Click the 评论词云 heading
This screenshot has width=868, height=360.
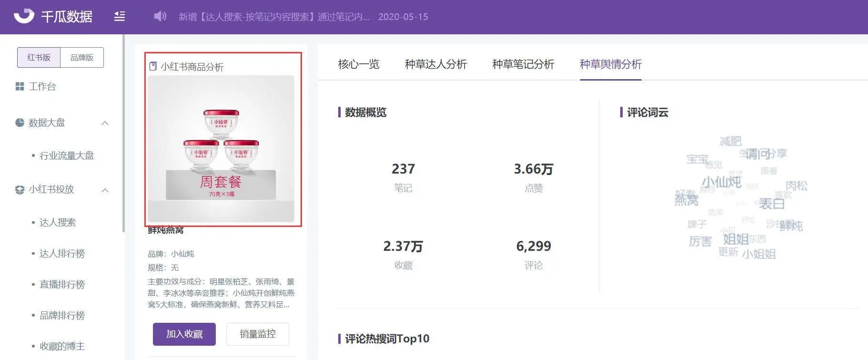tap(647, 112)
